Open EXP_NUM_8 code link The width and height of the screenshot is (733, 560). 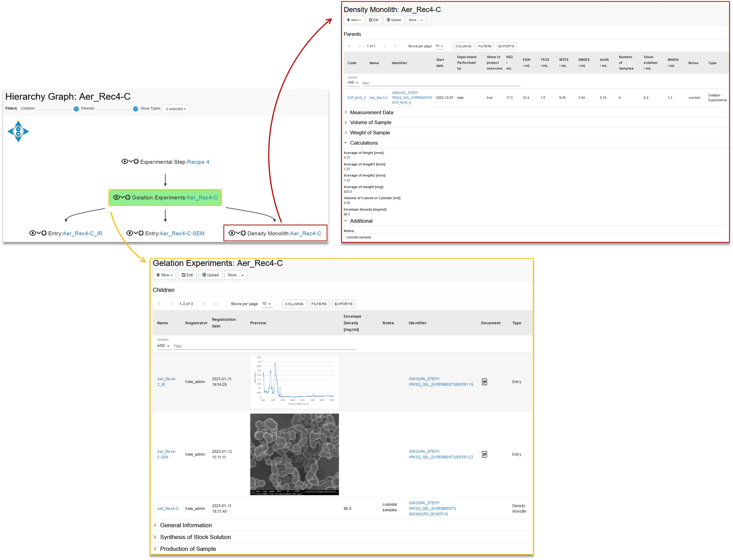[x=356, y=98]
